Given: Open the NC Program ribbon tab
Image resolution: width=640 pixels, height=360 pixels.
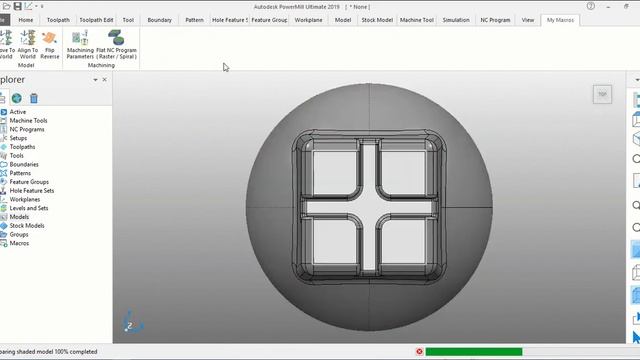Looking at the screenshot, I should 495,20.
